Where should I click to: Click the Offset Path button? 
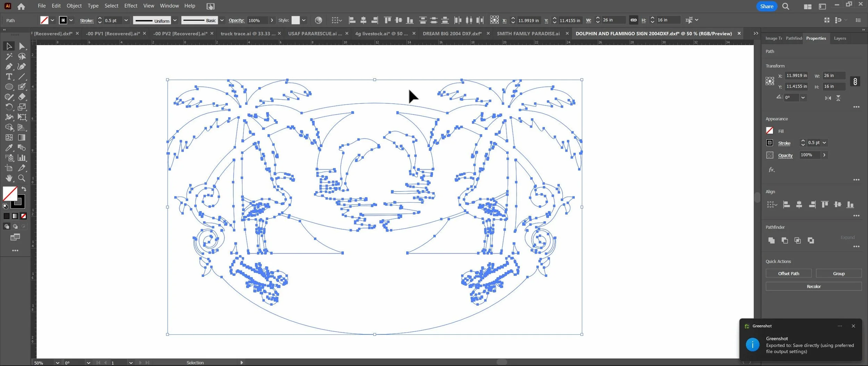pos(788,274)
